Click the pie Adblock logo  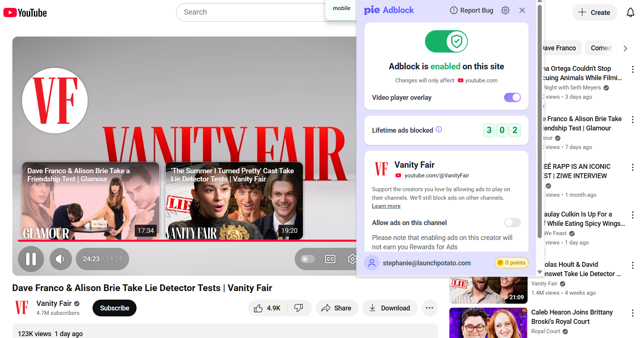[389, 10]
